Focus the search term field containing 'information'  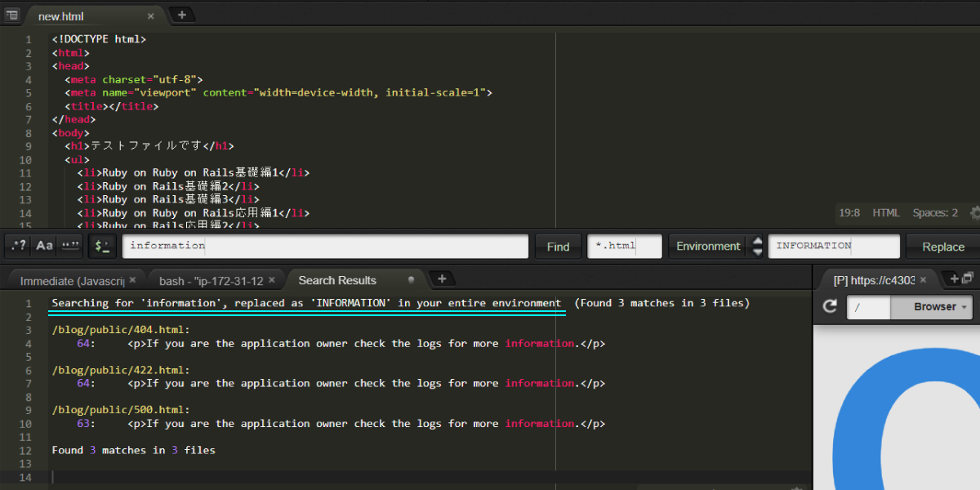click(325, 246)
